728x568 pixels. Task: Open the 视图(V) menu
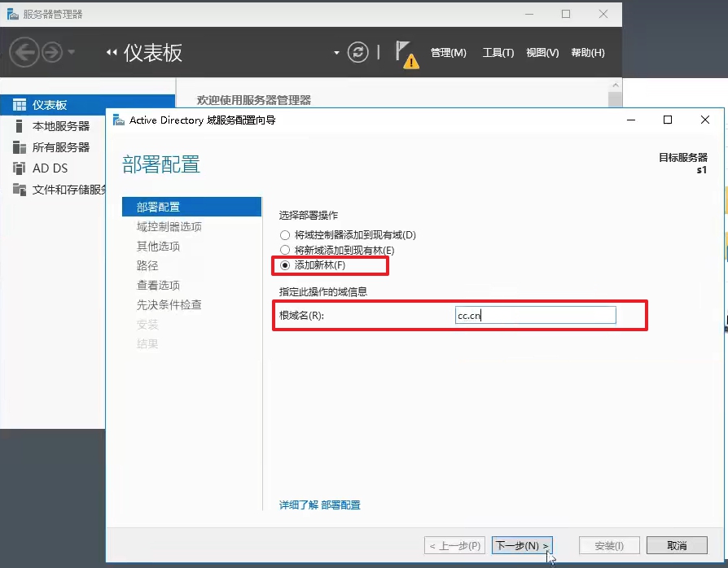point(542,52)
